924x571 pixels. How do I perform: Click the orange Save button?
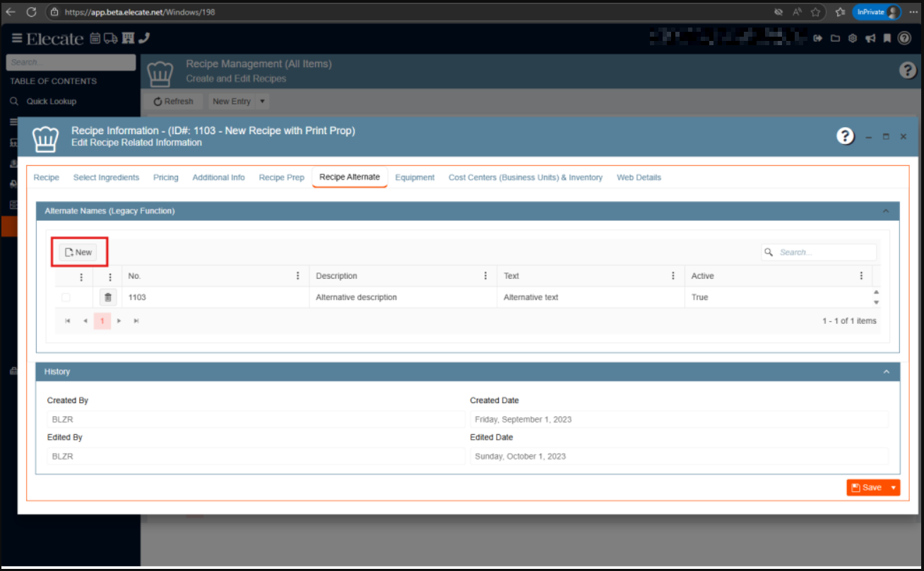click(x=867, y=488)
